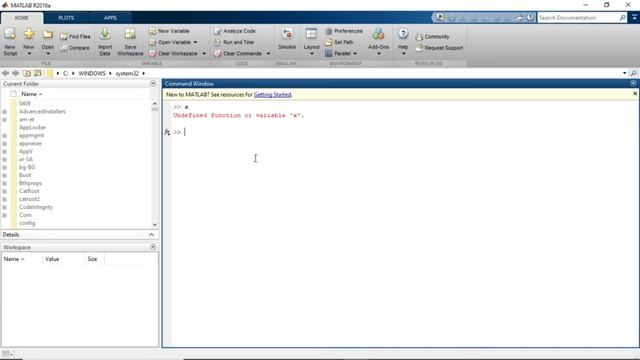The height and width of the screenshot is (360, 640).
Task: Click Run and Time
Action: pos(234,42)
